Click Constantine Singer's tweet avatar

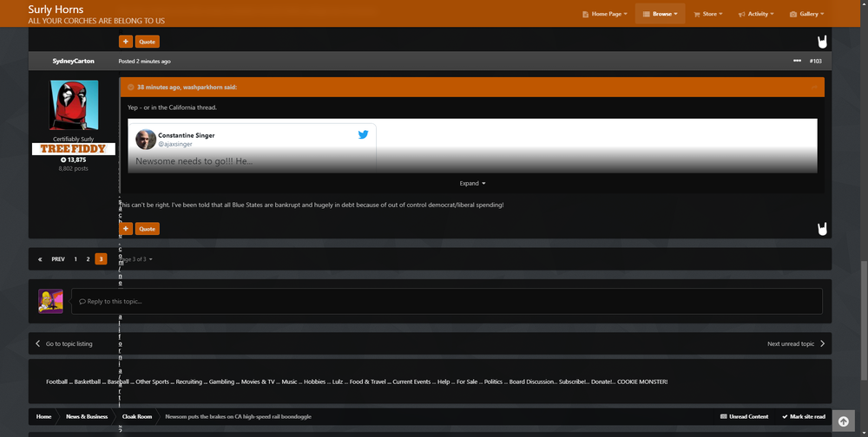146,140
